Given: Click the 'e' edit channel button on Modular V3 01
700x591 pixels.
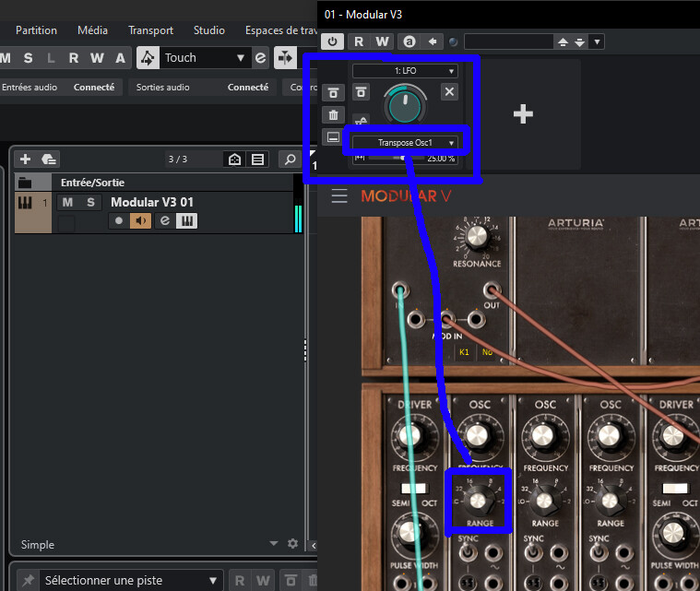Looking at the screenshot, I should [165, 220].
